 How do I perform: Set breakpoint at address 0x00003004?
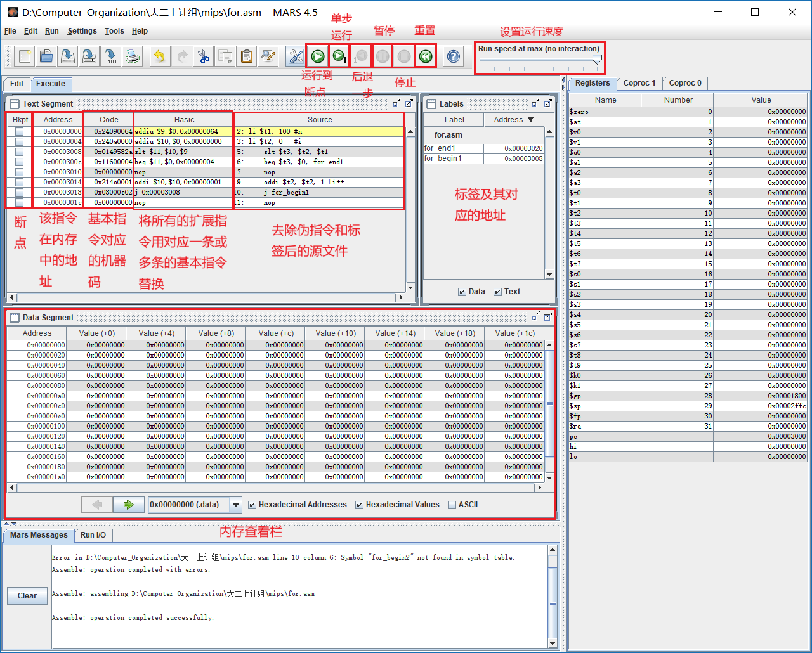(19, 142)
